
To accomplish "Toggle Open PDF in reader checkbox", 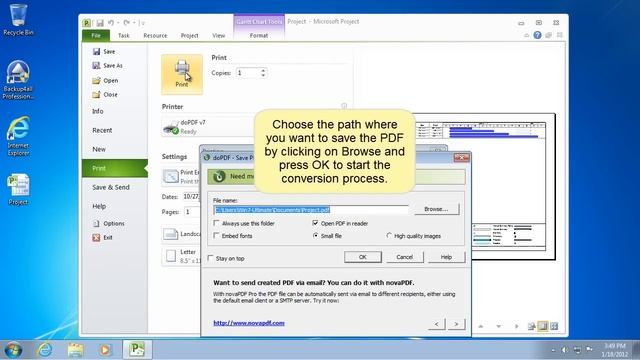I will click(x=315, y=223).
